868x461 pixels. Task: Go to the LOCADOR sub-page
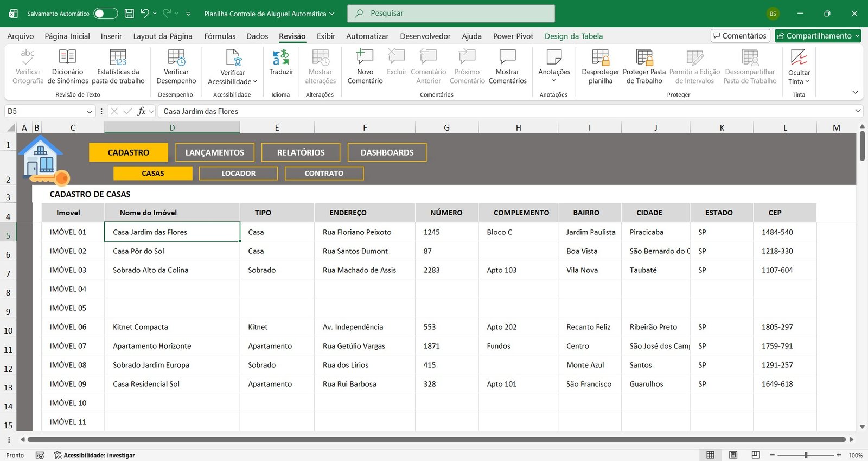(239, 173)
